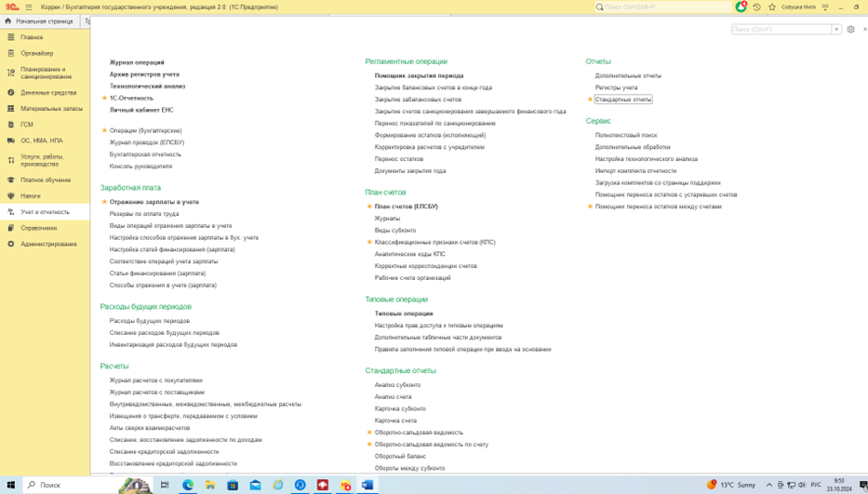This screenshot has height=494, width=868.
Task: Open Регистры учета link
Action: pyautogui.click(x=616, y=87)
